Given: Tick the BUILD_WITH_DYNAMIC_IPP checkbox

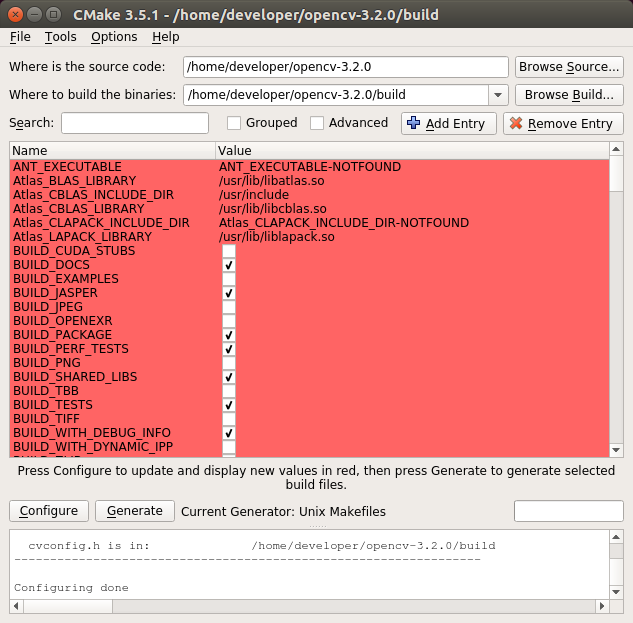Looking at the screenshot, I should [229, 447].
